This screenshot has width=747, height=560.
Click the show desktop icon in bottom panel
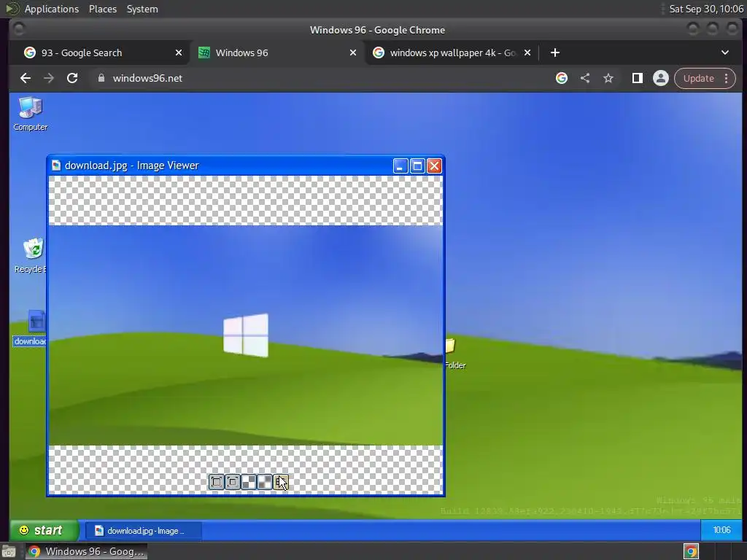click(x=9, y=551)
